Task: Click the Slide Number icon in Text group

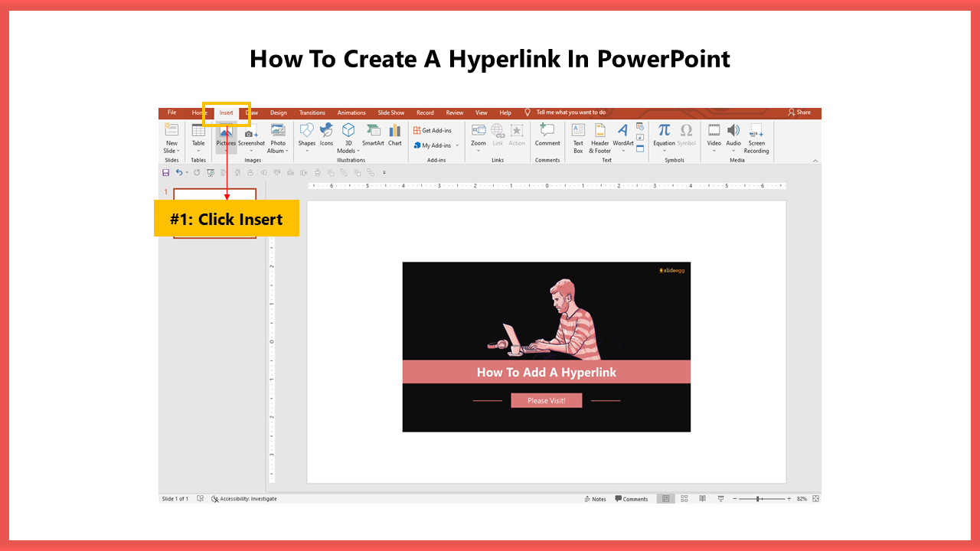Action: pyautogui.click(x=640, y=138)
